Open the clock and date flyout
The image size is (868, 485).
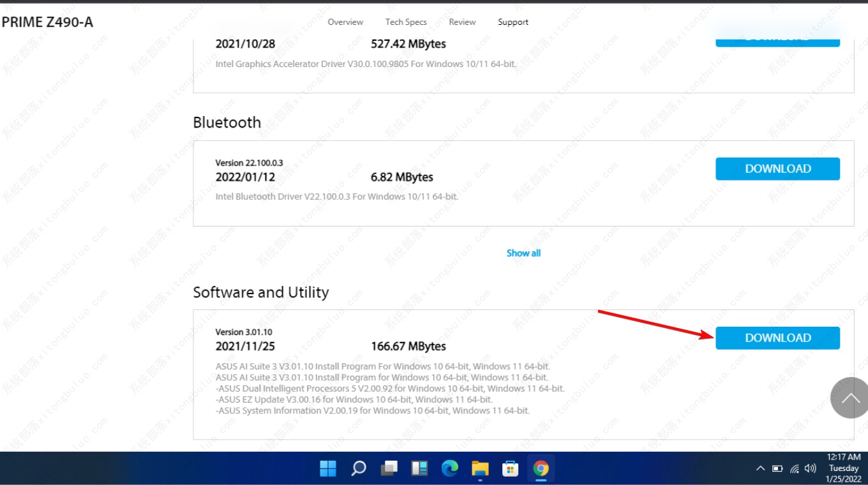pos(844,468)
